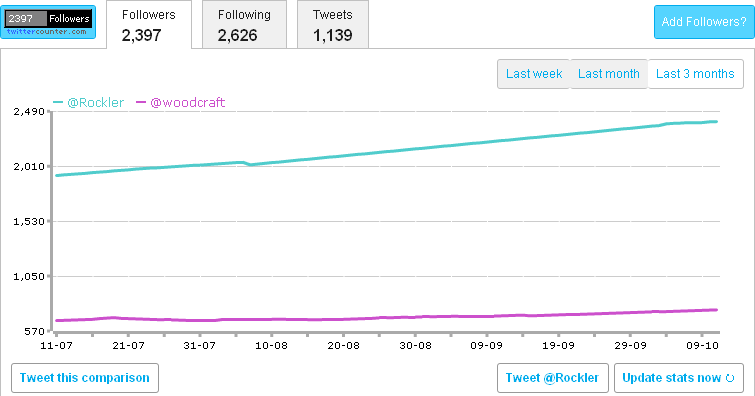Click the twittercounter.com link in badge
The image size is (755, 396).
coord(47,32)
